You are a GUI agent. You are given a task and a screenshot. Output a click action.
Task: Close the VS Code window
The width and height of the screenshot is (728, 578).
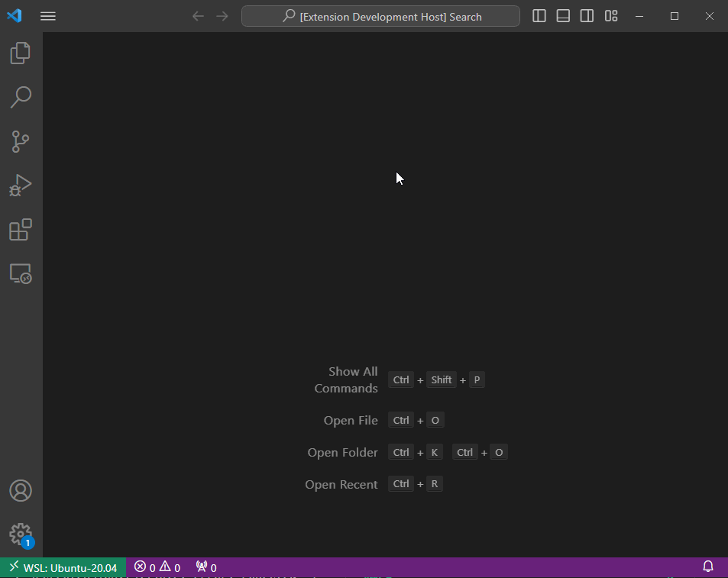pos(710,16)
